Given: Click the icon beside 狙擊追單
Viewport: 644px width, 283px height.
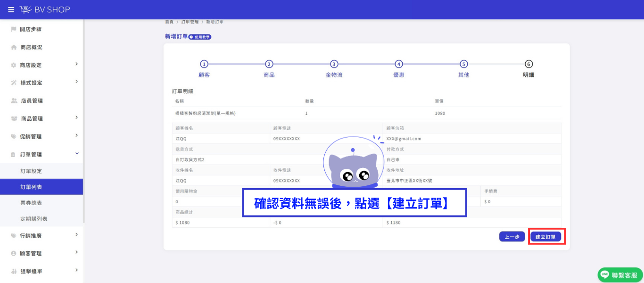Looking at the screenshot, I should pos(14,271).
